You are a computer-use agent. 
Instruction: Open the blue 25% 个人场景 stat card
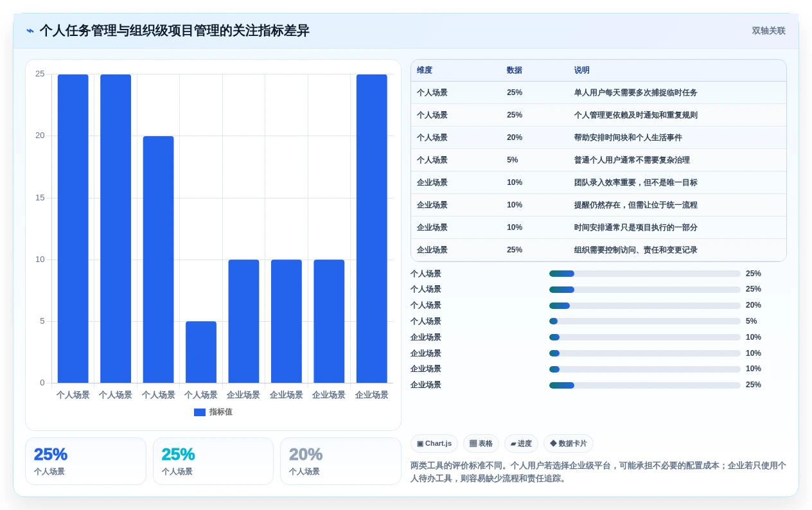85,461
